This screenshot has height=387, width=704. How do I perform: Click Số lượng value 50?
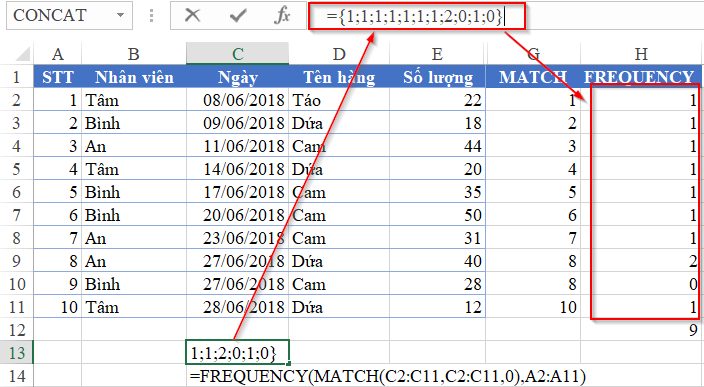click(437, 215)
